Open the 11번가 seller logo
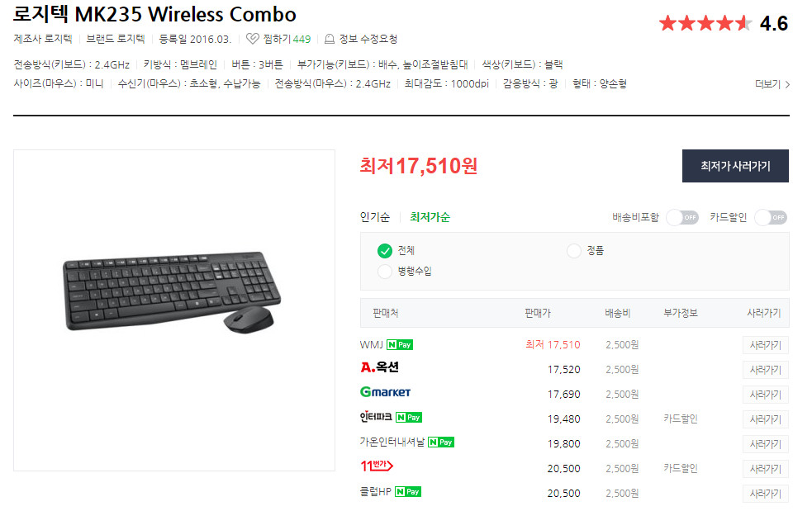 click(x=377, y=466)
